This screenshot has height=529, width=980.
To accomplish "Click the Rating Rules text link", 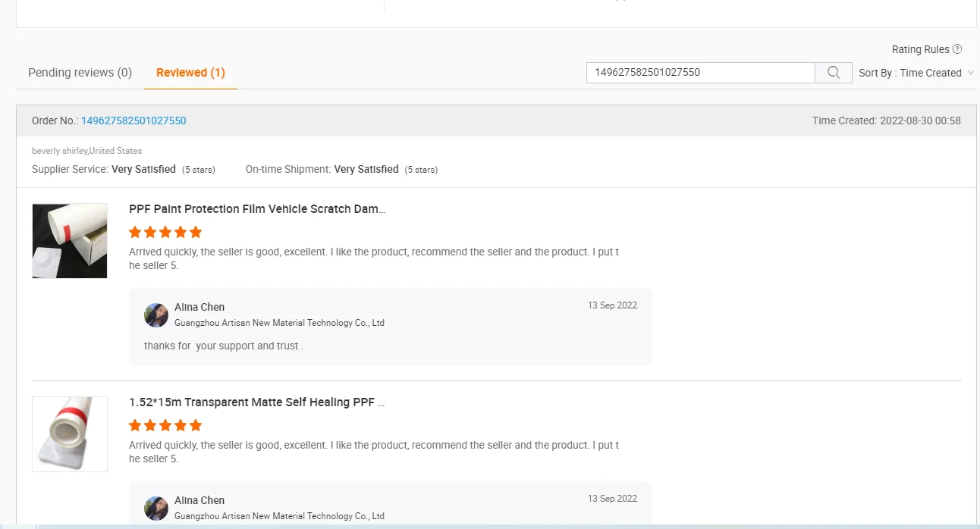I will pos(920,49).
